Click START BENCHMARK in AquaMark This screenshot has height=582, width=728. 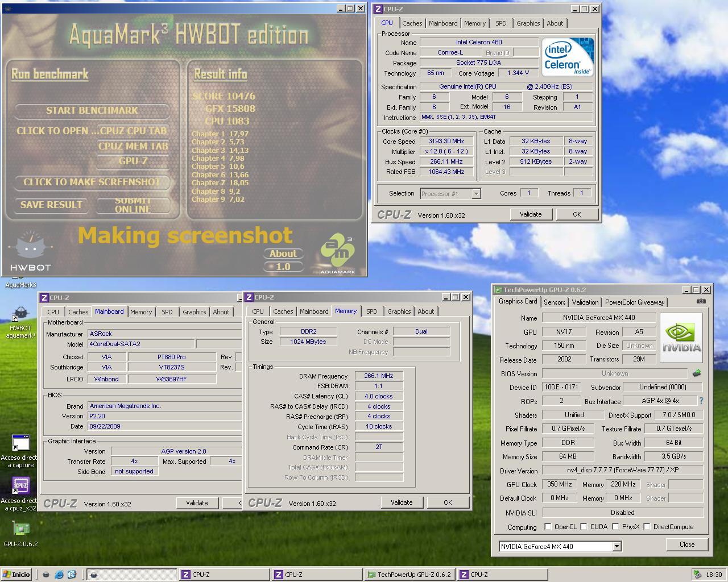(x=92, y=111)
